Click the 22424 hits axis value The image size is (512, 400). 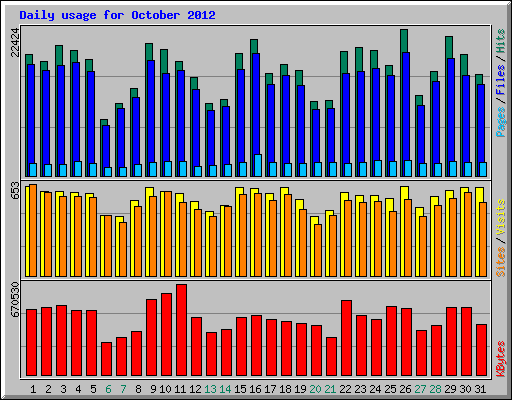point(15,42)
